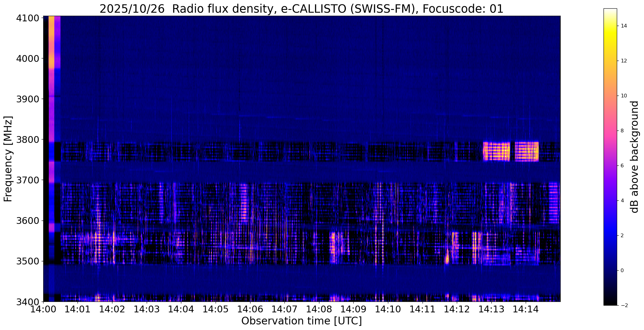Click the 3700 frequency tick label

click(27, 180)
